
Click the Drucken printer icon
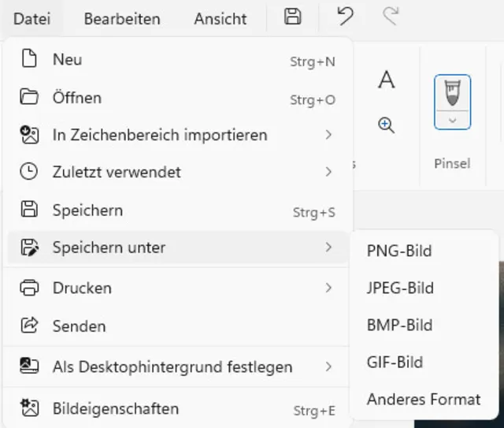coord(29,288)
